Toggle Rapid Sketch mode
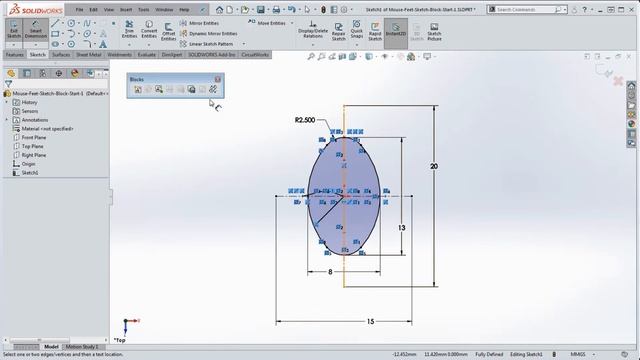 click(x=375, y=32)
